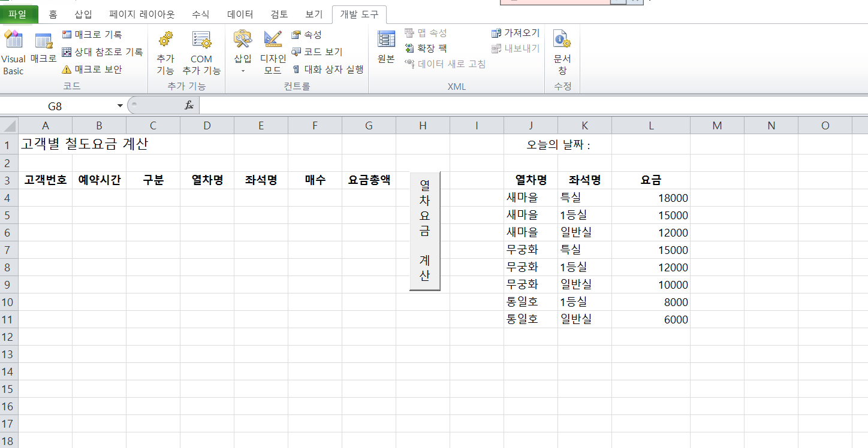Viewport: 868px width, 448px height.
Task: Select column L header
Action: 651,125
